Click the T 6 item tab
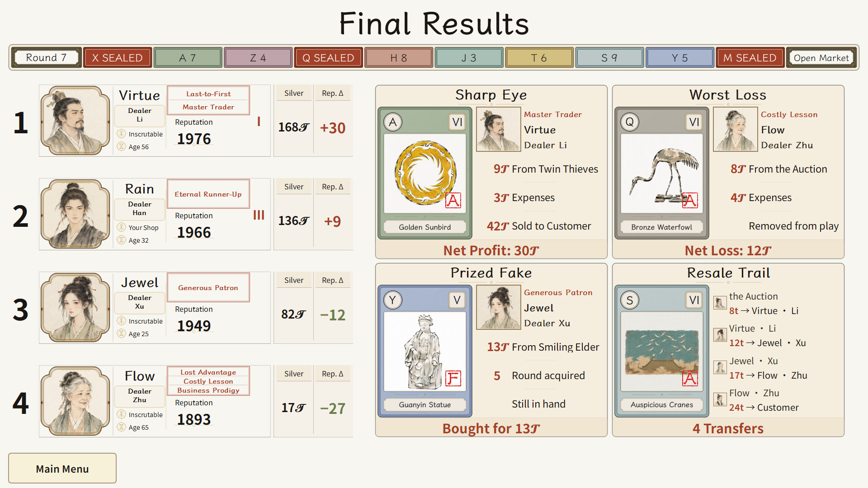 pos(539,58)
